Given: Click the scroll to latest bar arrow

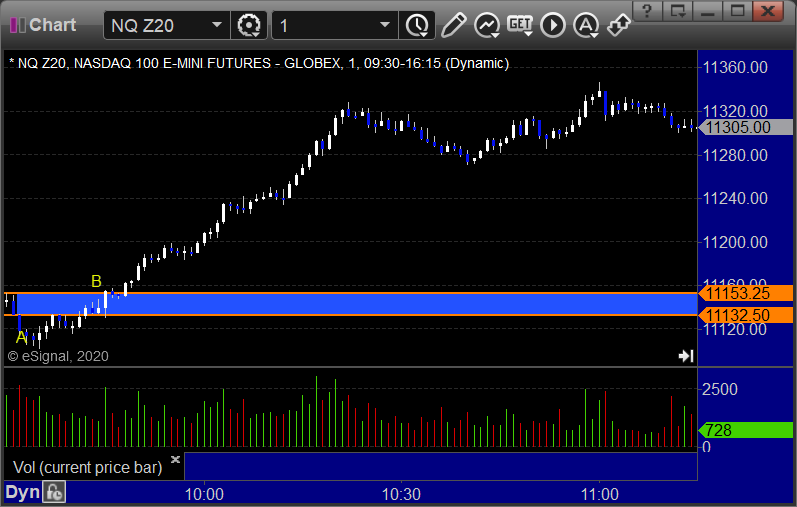Looking at the screenshot, I should pos(686,356).
